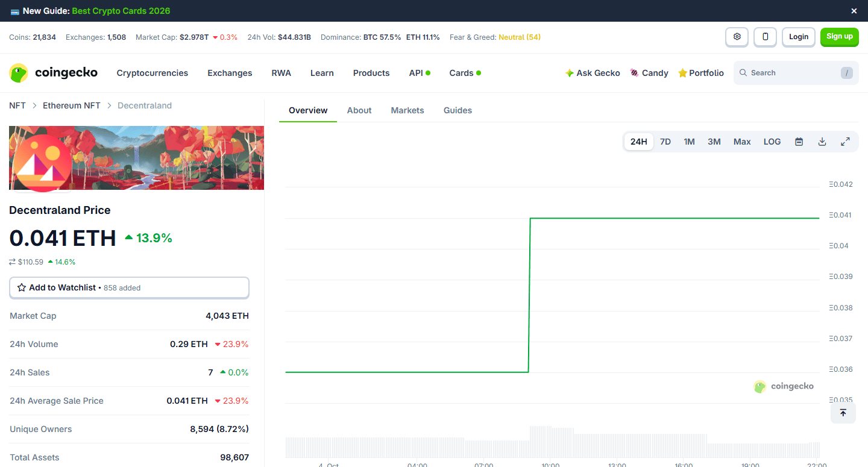Open the Guides tab
The height and width of the screenshot is (467, 868).
click(x=458, y=110)
